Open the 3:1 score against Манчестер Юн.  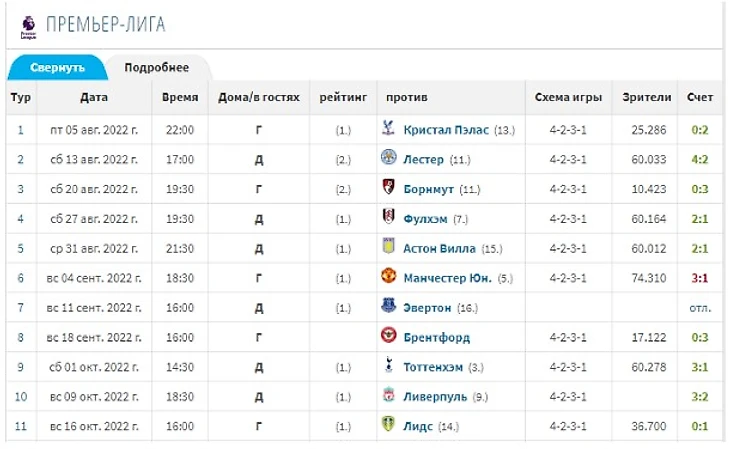(700, 278)
